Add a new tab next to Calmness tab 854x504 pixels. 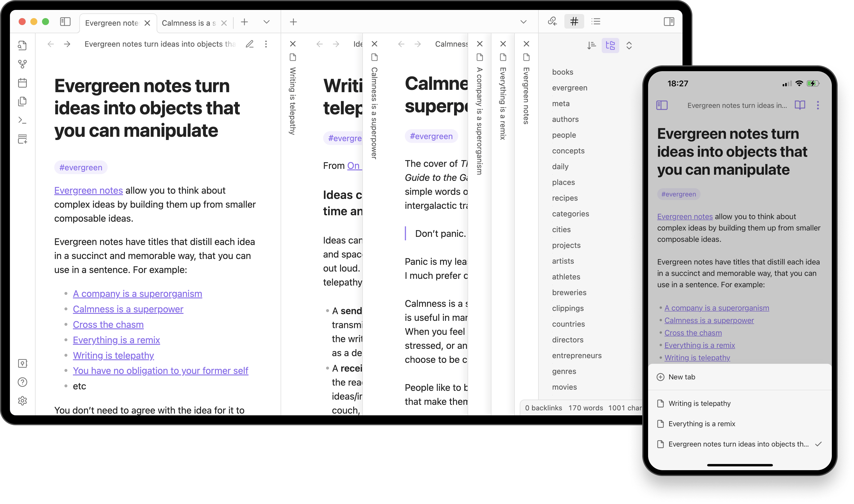pyautogui.click(x=244, y=22)
